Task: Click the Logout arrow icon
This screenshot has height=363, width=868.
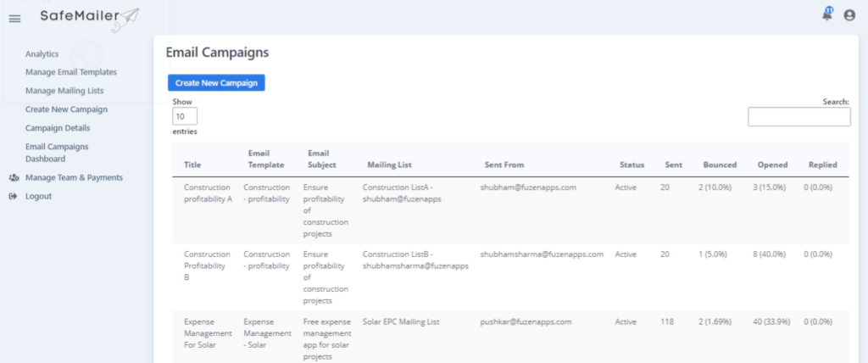Action: pyautogui.click(x=14, y=196)
